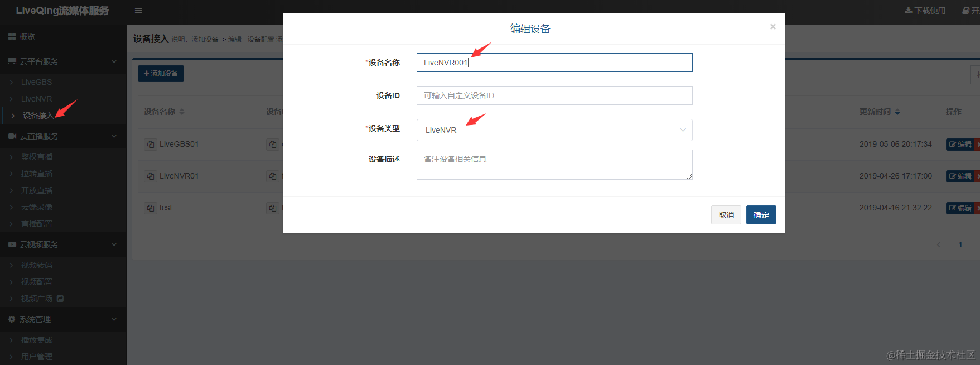Open 鉴权直播 sidebar item

click(37, 157)
